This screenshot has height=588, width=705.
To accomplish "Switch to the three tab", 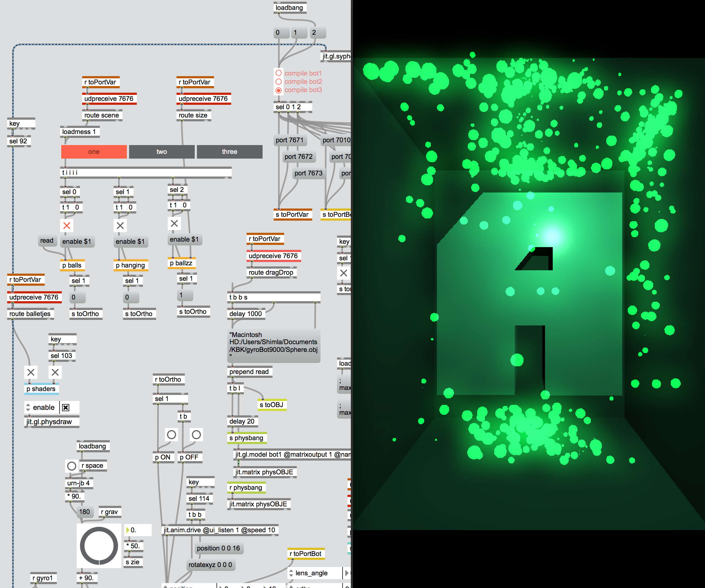I will (x=229, y=152).
